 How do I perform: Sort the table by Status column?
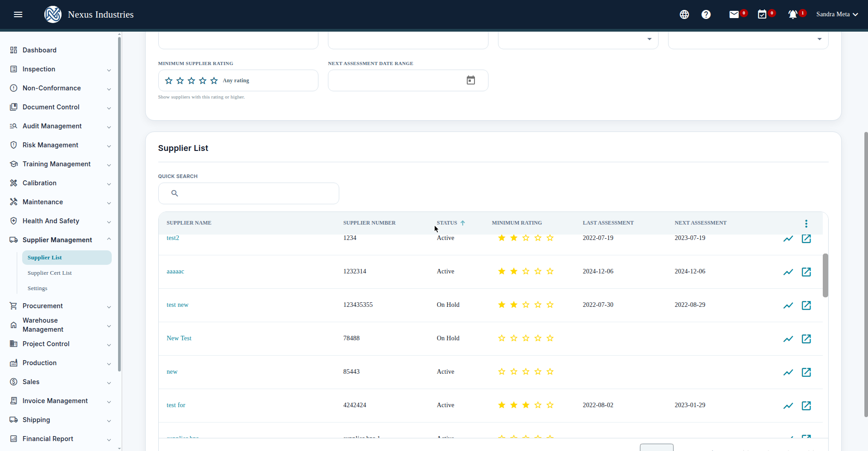point(447,223)
